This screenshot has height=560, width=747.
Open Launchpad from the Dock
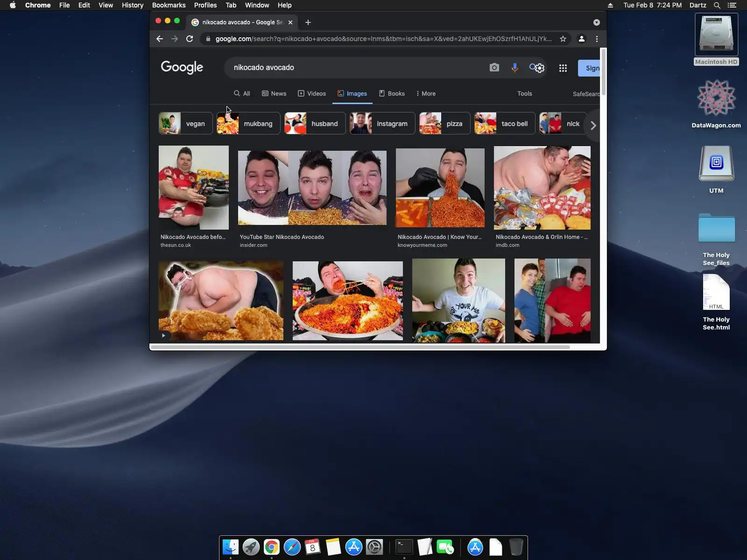point(251,547)
